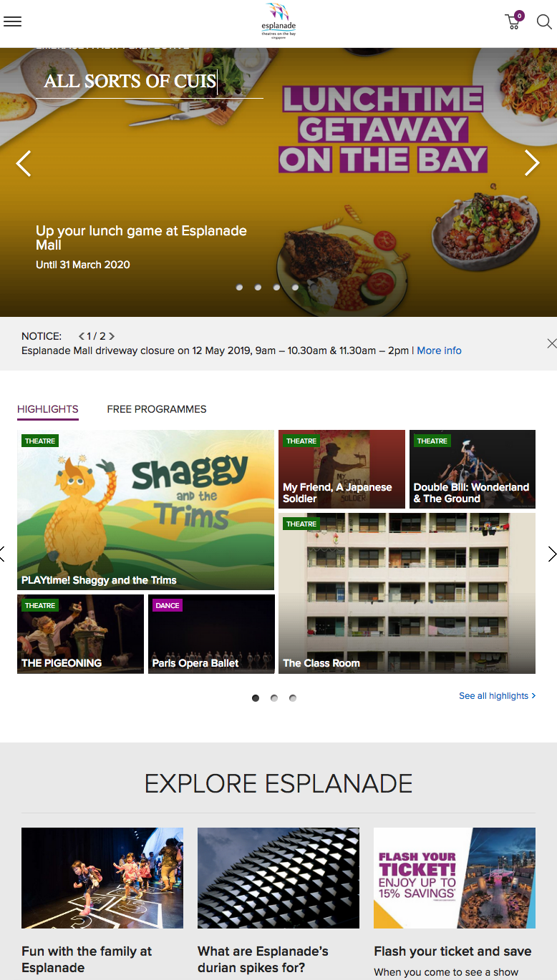
Task: Show next highlights page arrow
Action: coord(552,554)
